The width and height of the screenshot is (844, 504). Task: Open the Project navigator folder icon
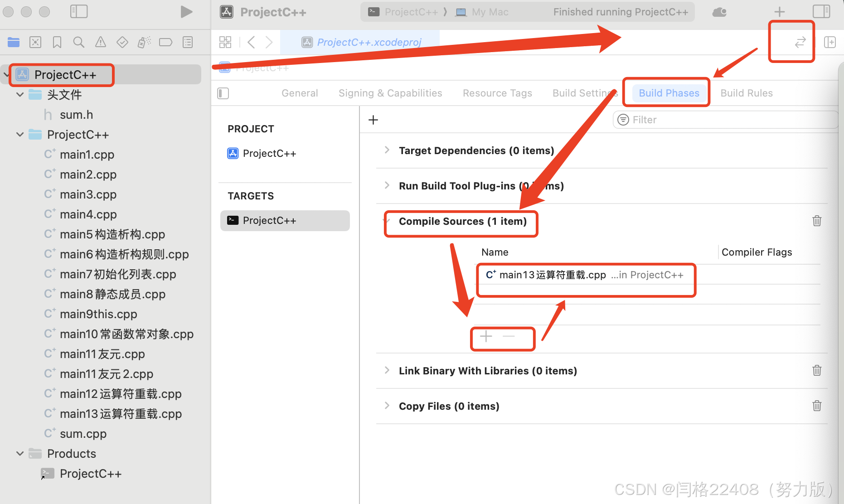(x=13, y=42)
